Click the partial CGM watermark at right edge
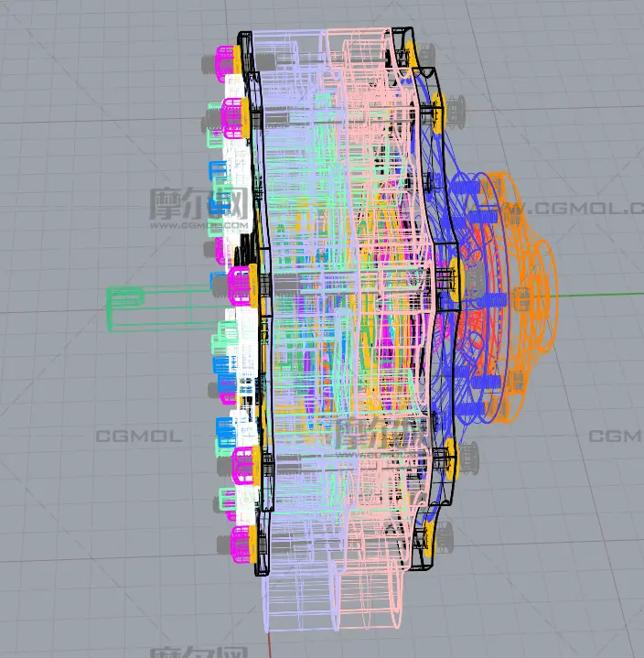 (615, 437)
